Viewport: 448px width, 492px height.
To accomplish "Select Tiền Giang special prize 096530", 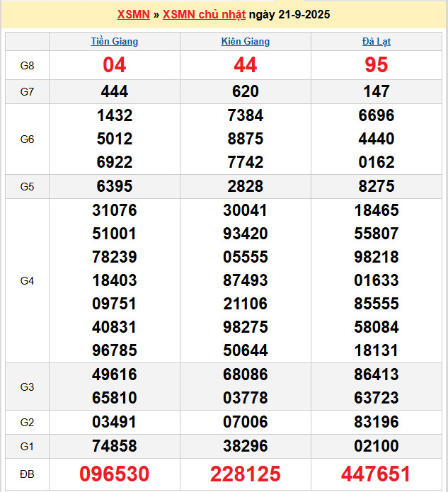I will click(115, 474).
